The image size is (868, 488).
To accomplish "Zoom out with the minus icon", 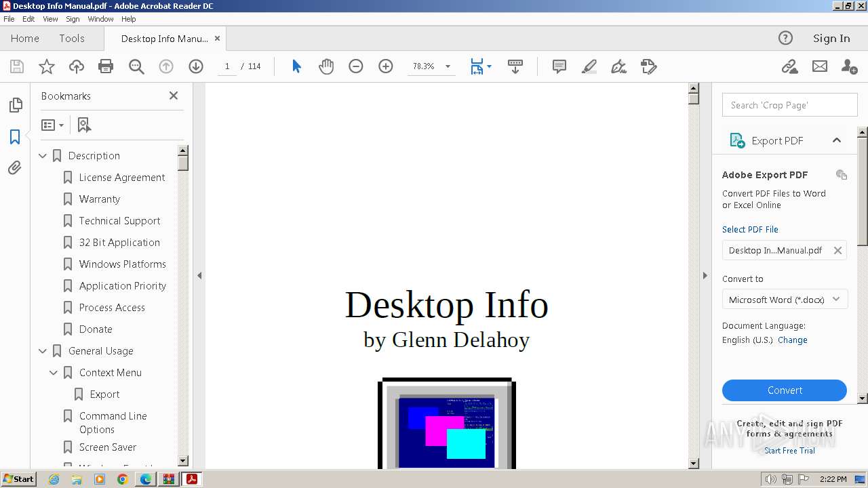I will click(x=356, y=66).
